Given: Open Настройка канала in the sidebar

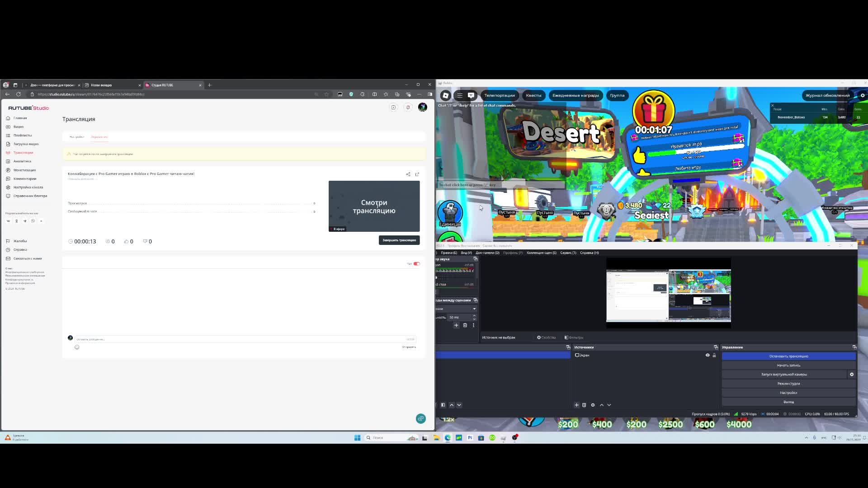Looking at the screenshot, I should 28,187.
